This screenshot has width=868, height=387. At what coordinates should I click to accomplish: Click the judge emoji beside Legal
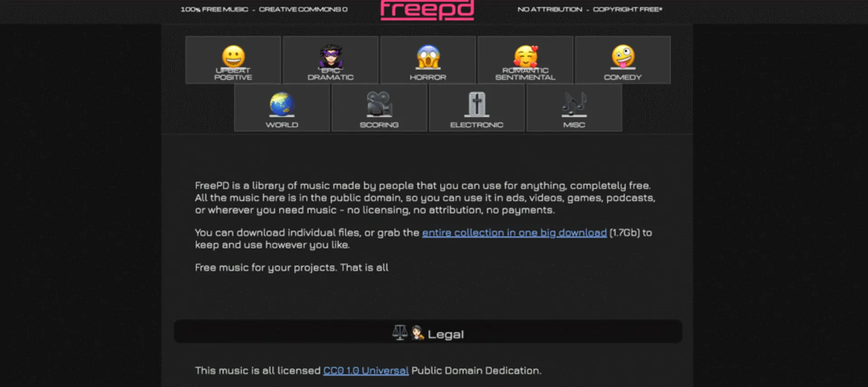tap(417, 333)
